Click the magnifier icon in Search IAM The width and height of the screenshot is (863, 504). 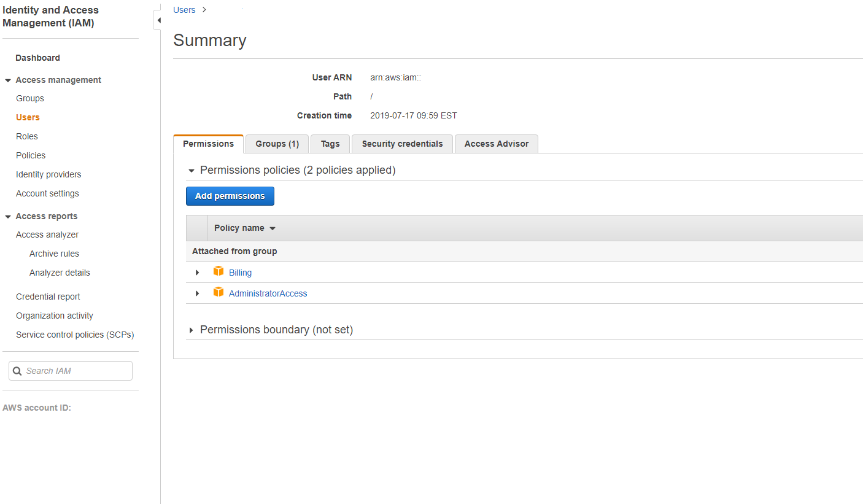pos(18,370)
